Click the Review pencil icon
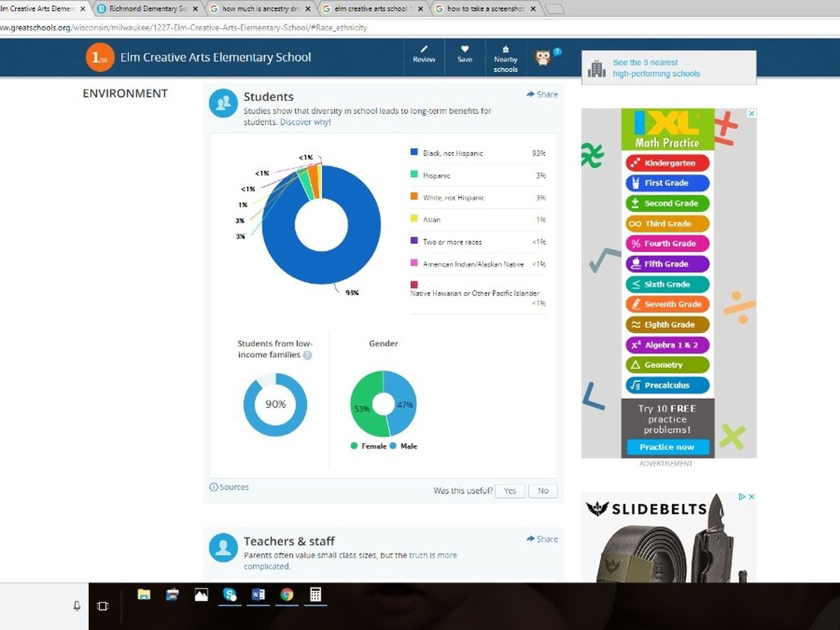Image resolution: width=840 pixels, height=630 pixels. pyautogui.click(x=423, y=50)
